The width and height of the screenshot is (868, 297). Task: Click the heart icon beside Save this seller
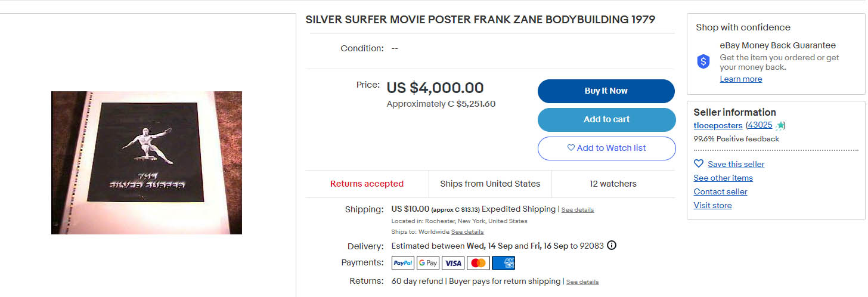point(699,164)
